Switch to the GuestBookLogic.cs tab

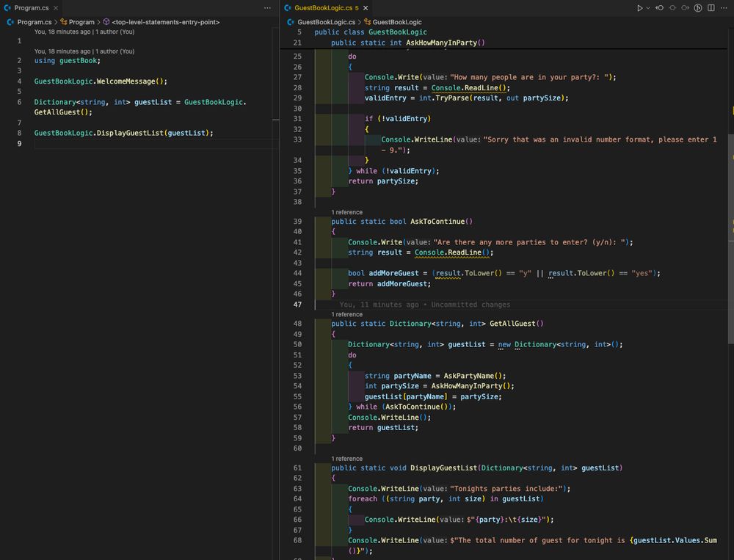[x=327, y=8]
